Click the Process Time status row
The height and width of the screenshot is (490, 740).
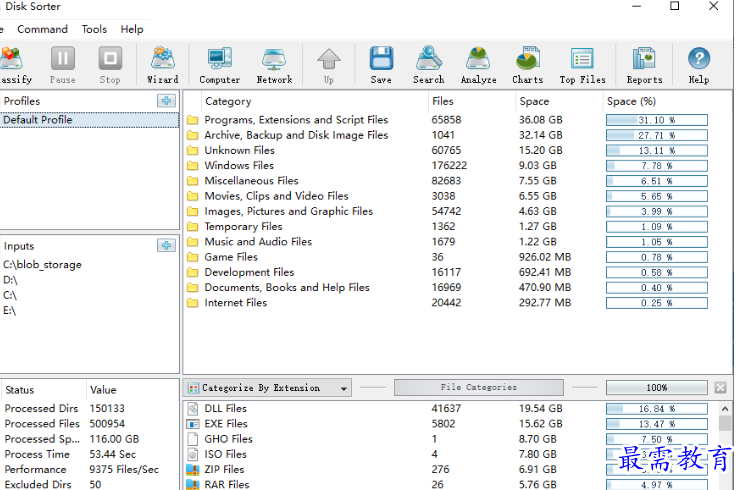pos(90,454)
